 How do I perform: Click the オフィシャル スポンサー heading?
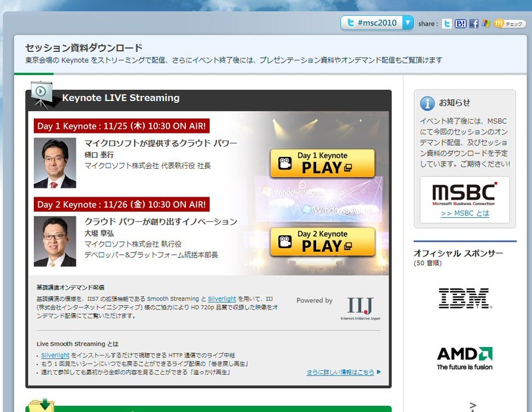[458, 253]
